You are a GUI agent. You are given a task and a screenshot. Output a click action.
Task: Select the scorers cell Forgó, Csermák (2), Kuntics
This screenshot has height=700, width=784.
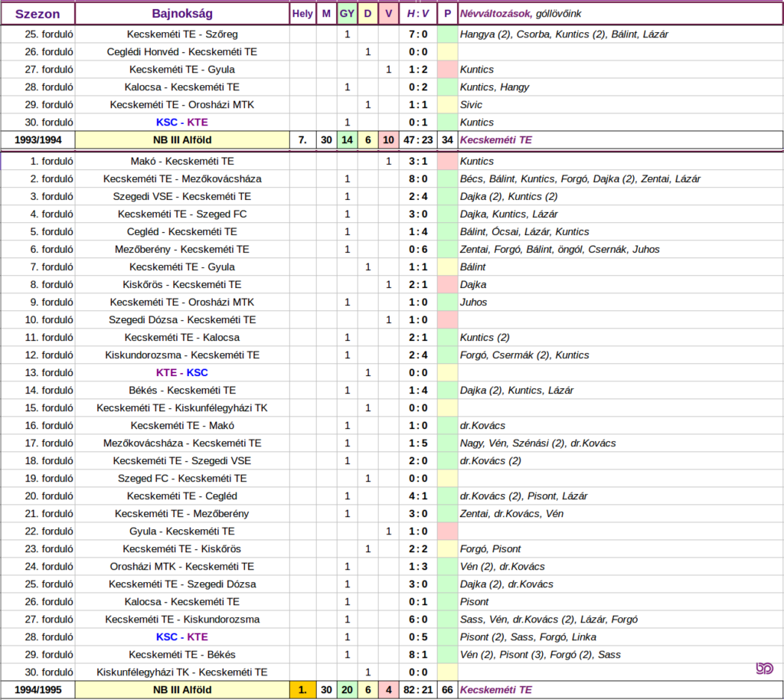point(620,355)
